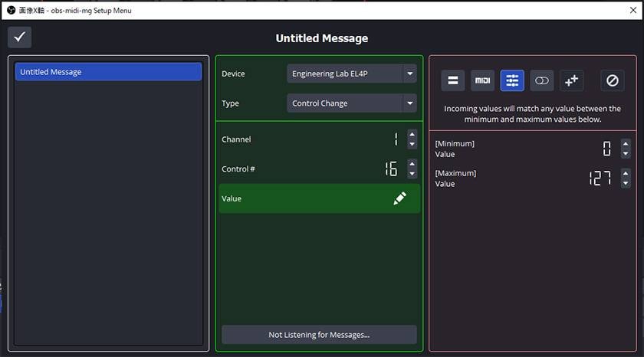This screenshot has height=357, width=644.
Task: Select the increment plus mode icon
Action: pos(571,80)
